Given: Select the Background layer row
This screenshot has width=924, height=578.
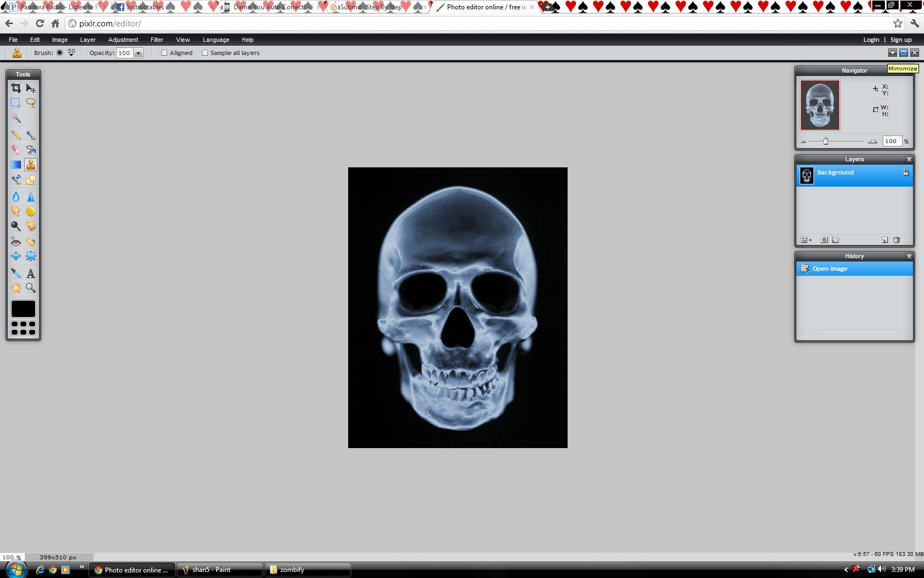Looking at the screenshot, I should (855, 176).
